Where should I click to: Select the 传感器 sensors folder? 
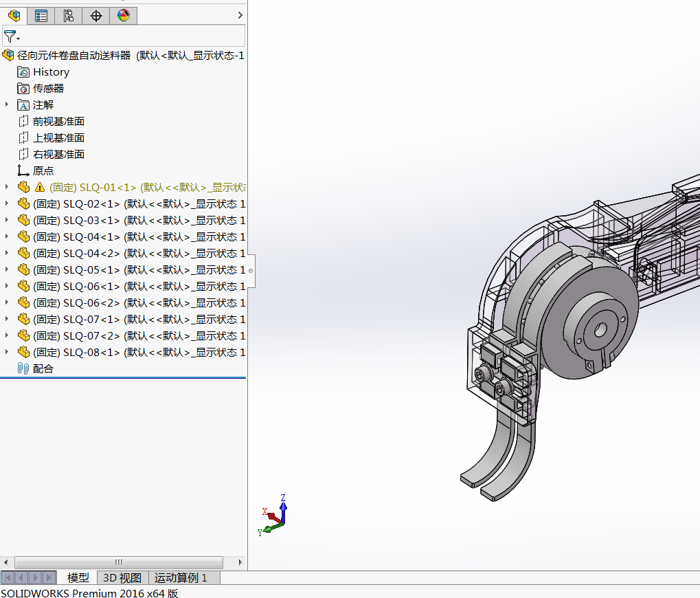point(41,89)
